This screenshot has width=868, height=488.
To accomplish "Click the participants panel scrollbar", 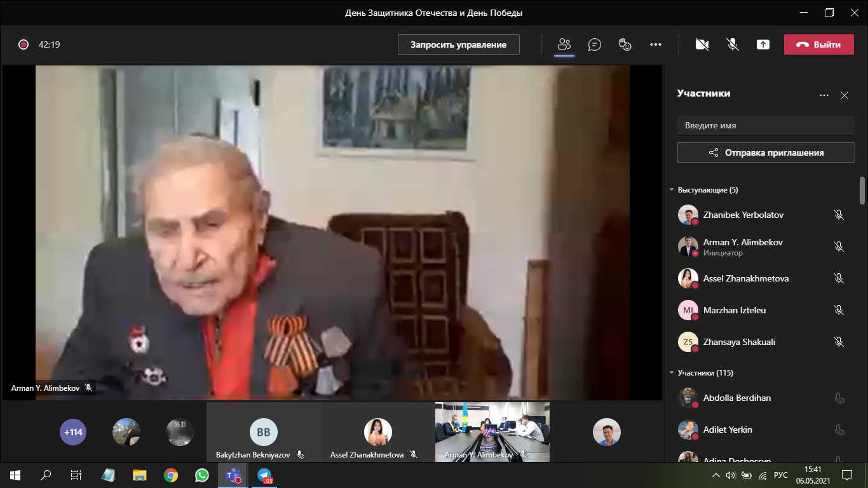I will point(862,191).
